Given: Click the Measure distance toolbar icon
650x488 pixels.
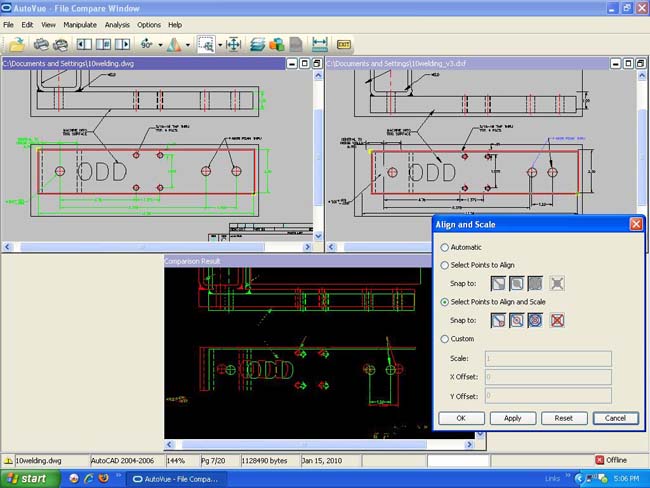Looking at the screenshot, I should point(320,44).
